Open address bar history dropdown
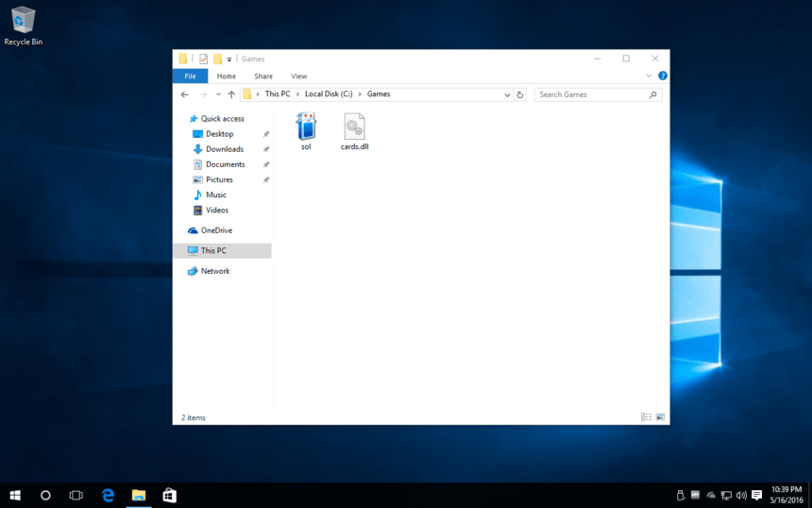Image resolution: width=812 pixels, height=508 pixels. pos(507,94)
